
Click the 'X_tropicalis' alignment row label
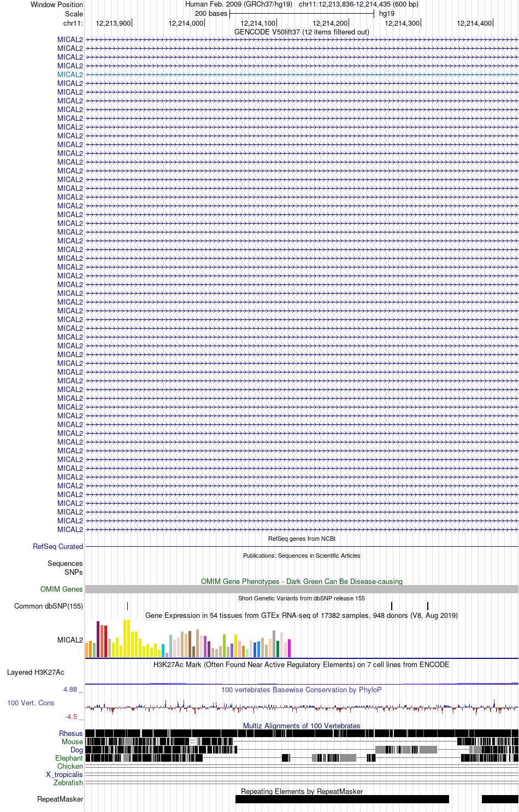coord(64,774)
